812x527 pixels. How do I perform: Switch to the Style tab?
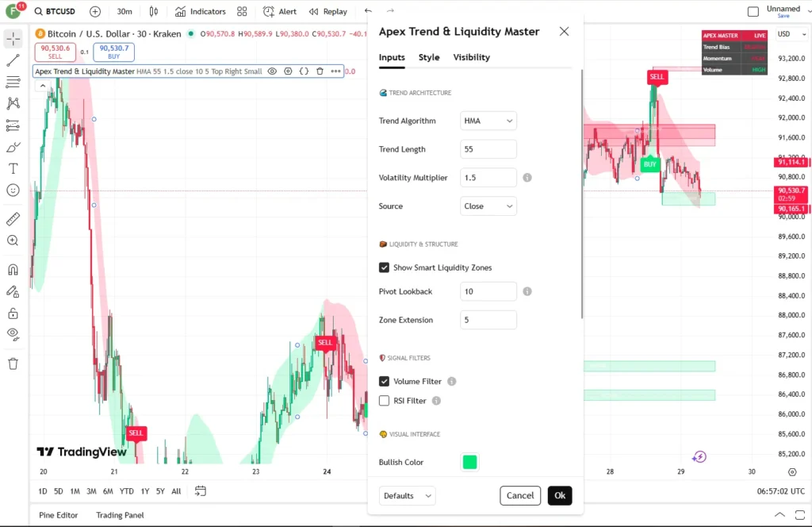click(429, 57)
